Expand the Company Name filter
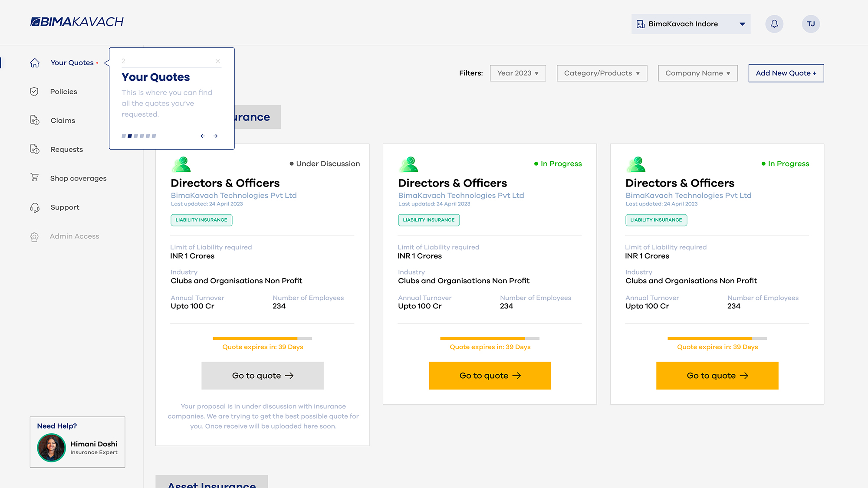Image resolution: width=868 pixels, height=488 pixels. (x=697, y=73)
